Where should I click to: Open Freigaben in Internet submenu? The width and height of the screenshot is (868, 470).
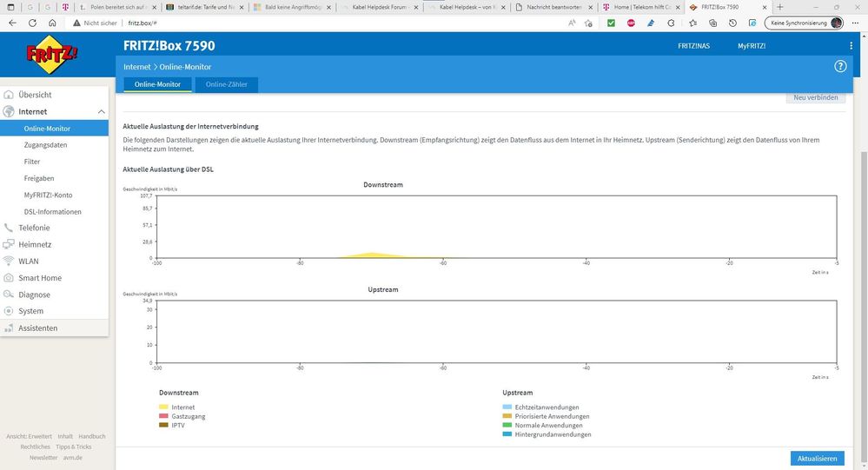(39, 178)
